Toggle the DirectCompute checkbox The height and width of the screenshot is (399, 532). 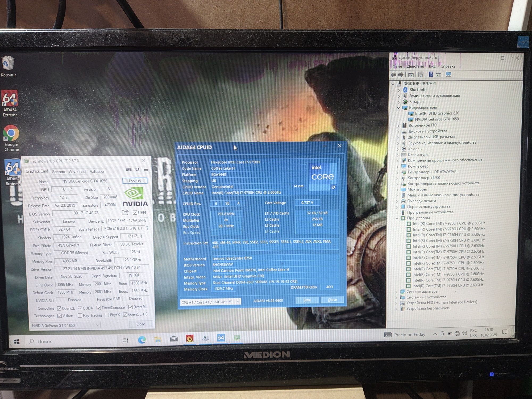99,308
